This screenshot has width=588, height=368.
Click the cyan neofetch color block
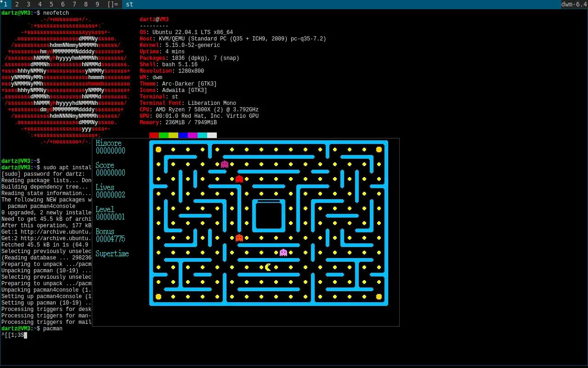click(x=202, y=135)
